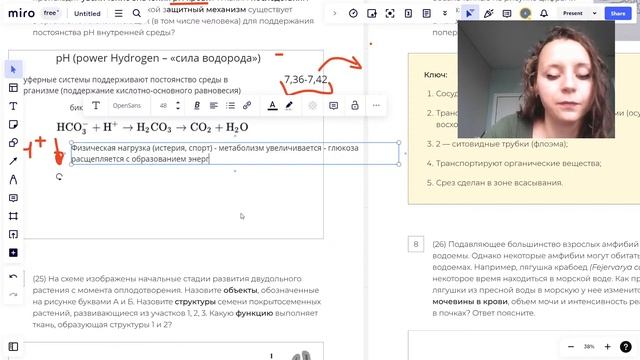Open more apps plus button
This screenshot has height=360, width=640.
[x=13, y=253]
